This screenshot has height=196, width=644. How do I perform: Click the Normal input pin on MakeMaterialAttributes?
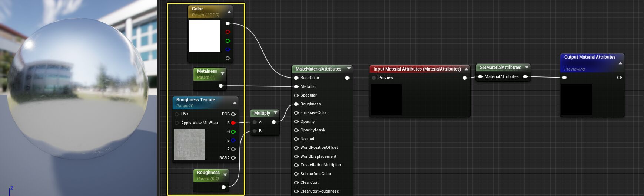coord(296,139)
